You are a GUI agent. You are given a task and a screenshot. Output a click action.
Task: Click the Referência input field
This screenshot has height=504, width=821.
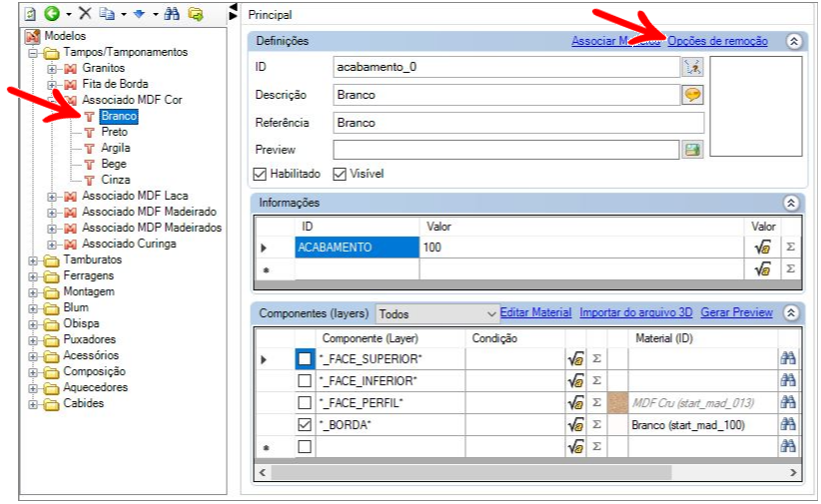click(x=518, y=123)
